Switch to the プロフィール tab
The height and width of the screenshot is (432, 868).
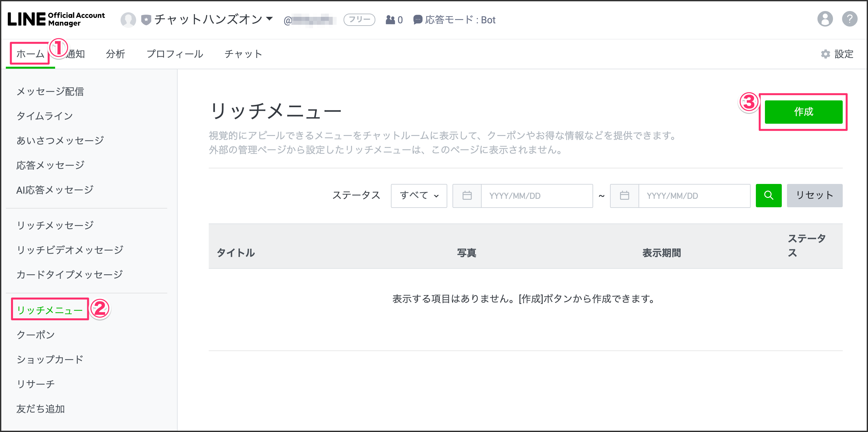(x=175, y=54)
